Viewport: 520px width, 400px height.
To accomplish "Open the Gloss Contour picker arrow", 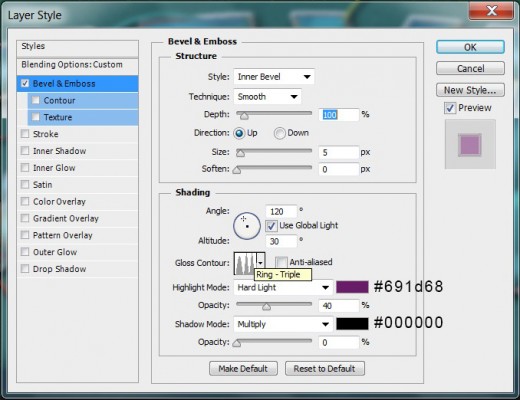I will click(x=261, y=263).
